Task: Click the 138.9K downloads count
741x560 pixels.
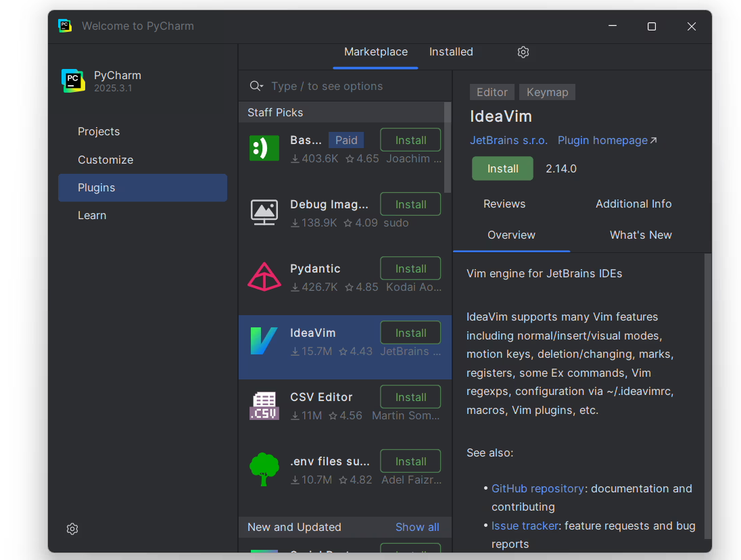Action: (314, 223)
